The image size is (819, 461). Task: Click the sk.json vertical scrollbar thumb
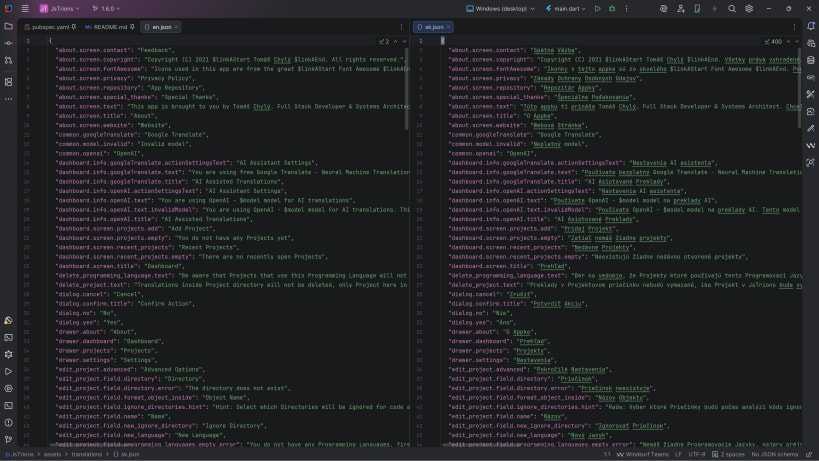[799, 87]
